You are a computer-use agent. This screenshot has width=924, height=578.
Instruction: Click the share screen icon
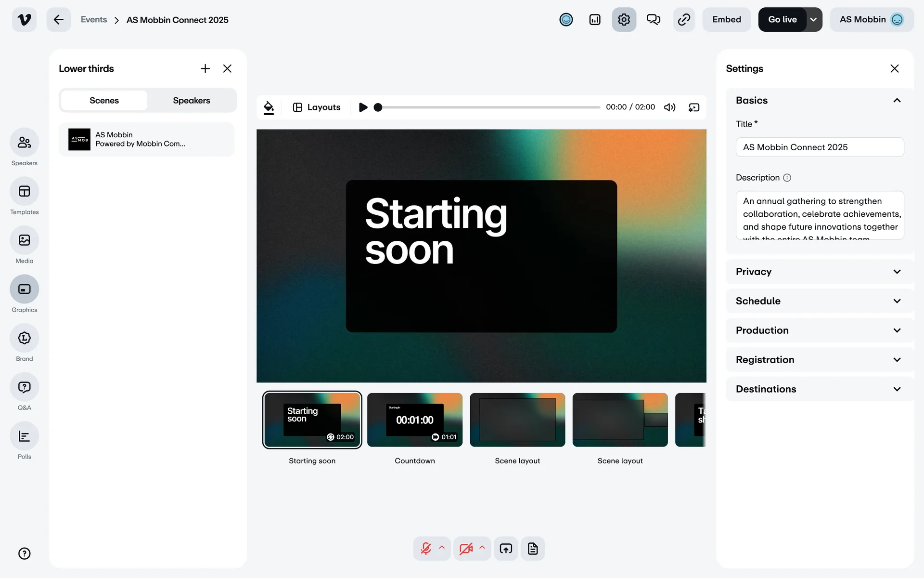point(506,549)
